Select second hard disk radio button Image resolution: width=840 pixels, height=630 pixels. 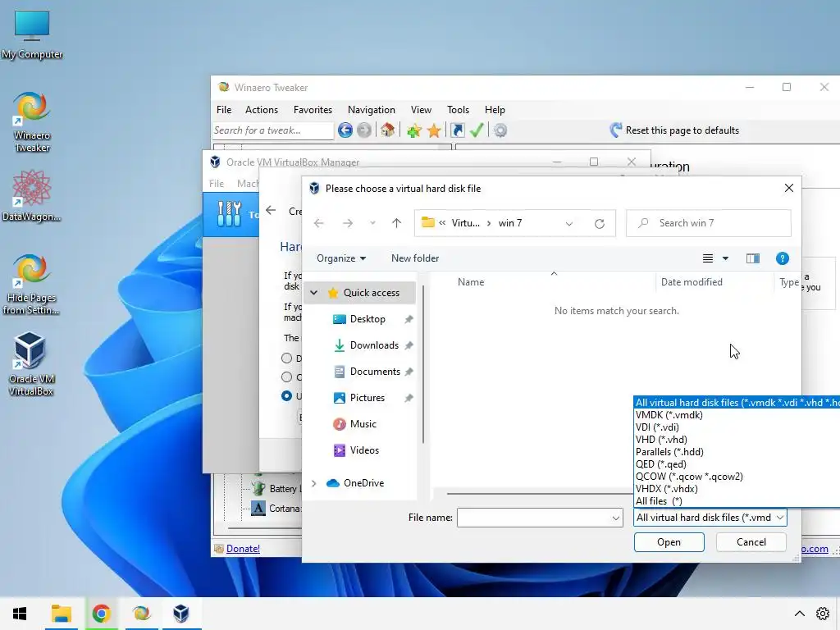click(286, 377)
